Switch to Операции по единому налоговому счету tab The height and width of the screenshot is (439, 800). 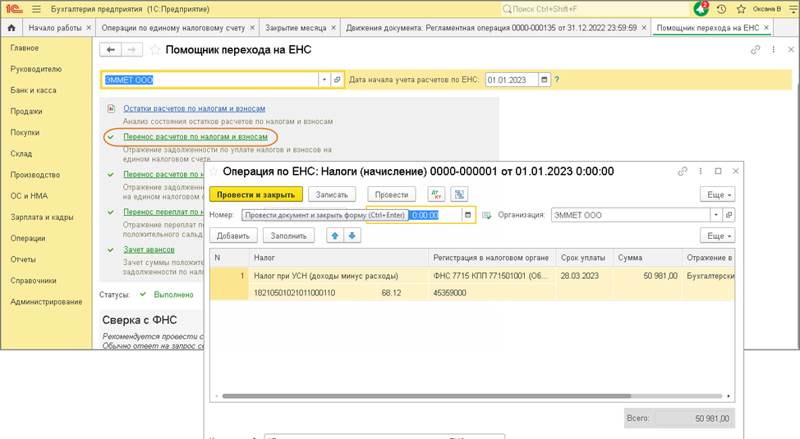pos(173,28)
